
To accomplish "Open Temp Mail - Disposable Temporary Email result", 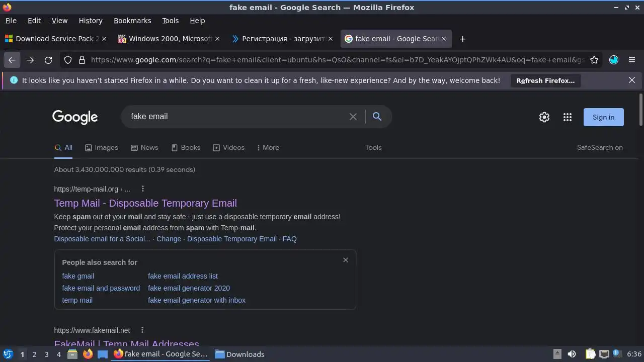I will pos(145,203).
